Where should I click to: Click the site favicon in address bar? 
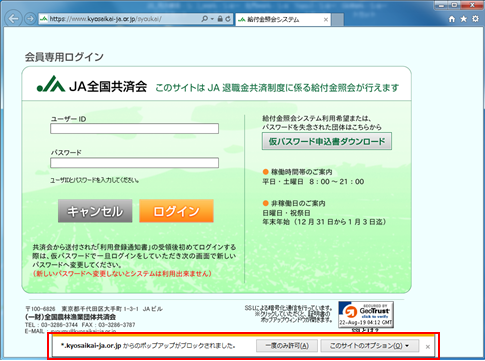(x=44, y=19)
